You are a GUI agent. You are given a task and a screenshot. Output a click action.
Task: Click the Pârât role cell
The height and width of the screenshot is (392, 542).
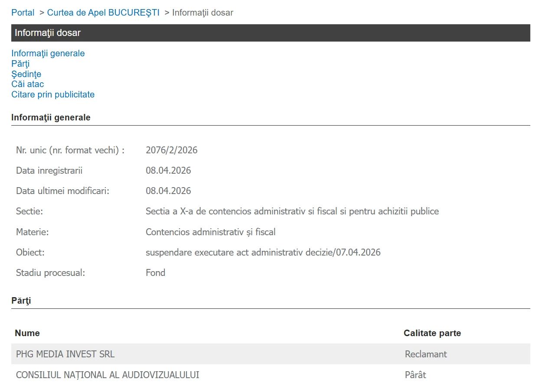point(415,375)
